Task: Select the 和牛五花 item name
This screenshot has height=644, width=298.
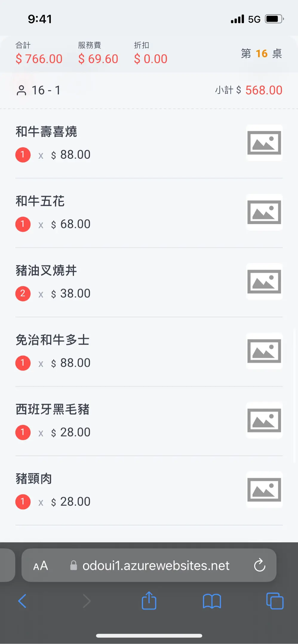Action: [40, 201]
